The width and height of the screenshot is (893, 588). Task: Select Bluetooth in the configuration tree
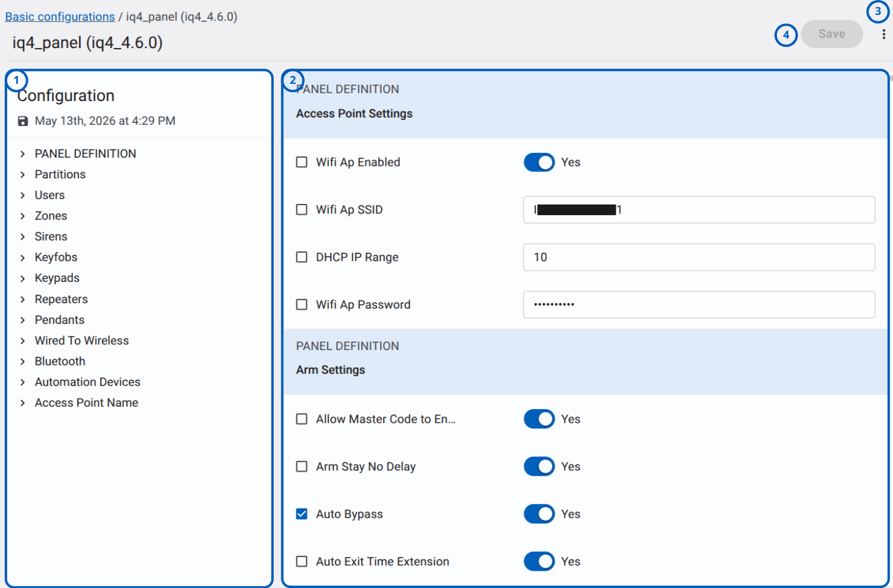point(60,361)
